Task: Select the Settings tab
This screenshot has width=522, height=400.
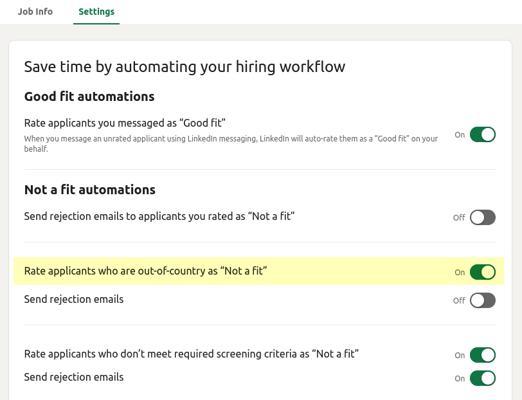Action: [96, 12]
